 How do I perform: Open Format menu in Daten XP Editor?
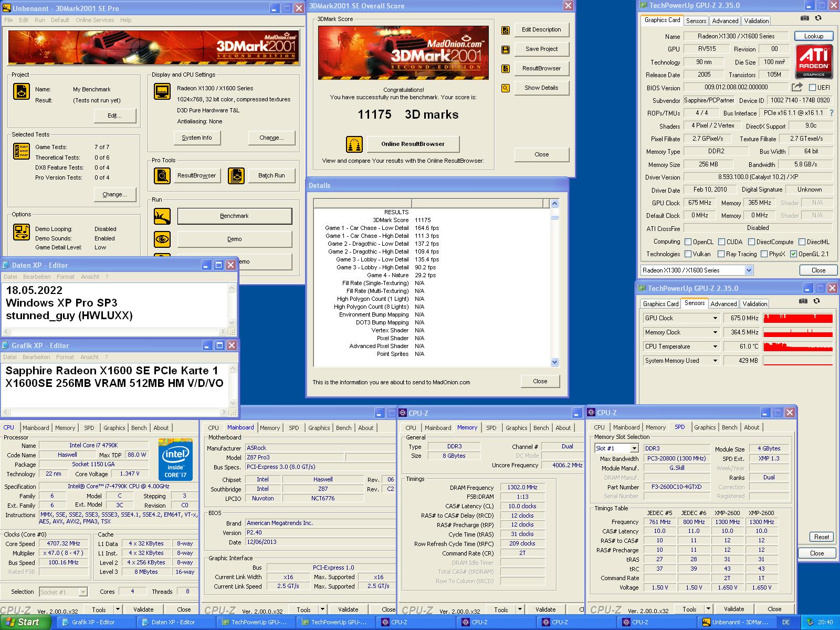click(x=66, y=277)
